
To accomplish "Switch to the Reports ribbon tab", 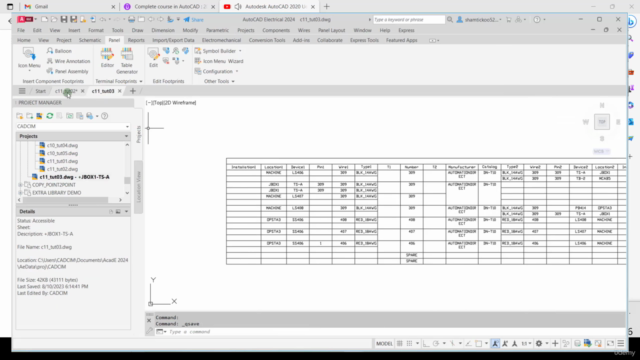I will coord(136,40).
